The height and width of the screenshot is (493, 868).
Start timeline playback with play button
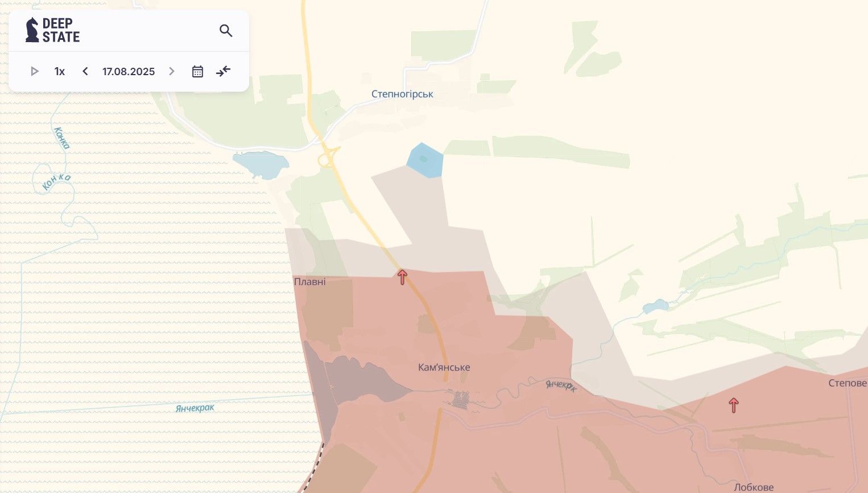pos(35,71)
